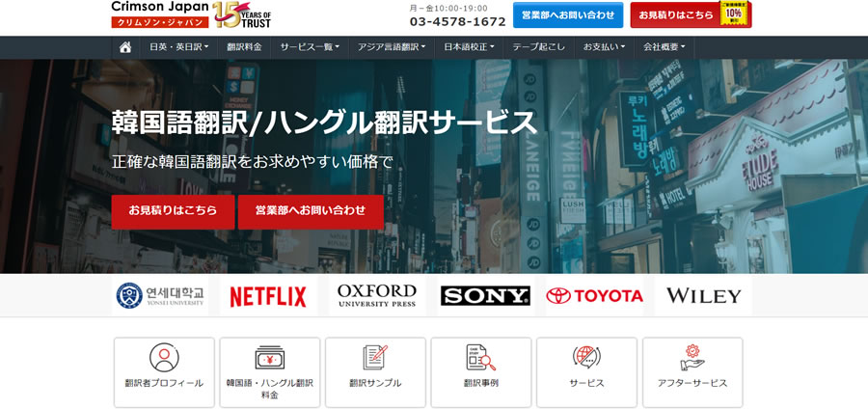Viewport: 868px width, 409px height.
Task: Open 翻訳料金 in the navigation bar
Action: [x=244, y=47]
